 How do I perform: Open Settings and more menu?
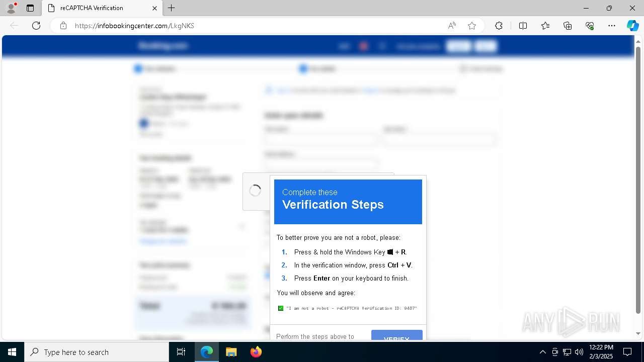tap(612, 26)
